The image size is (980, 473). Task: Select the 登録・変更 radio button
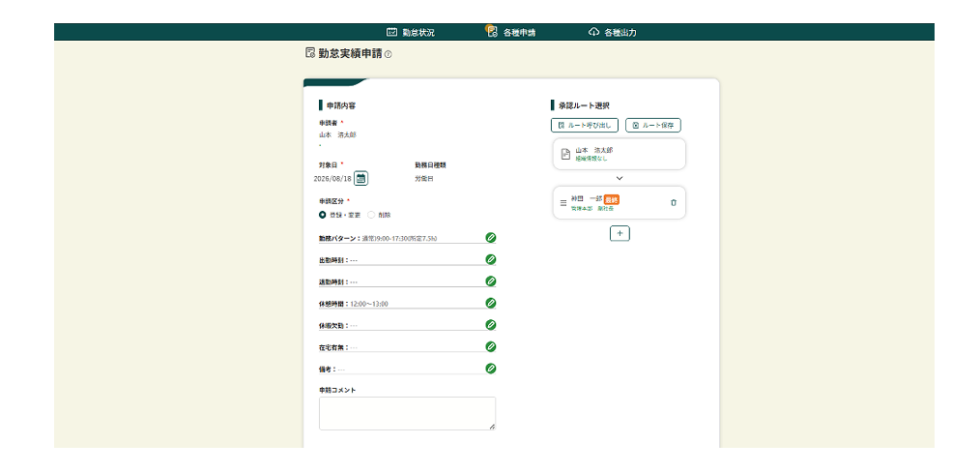pyautogui.click(x=323, y=215)
